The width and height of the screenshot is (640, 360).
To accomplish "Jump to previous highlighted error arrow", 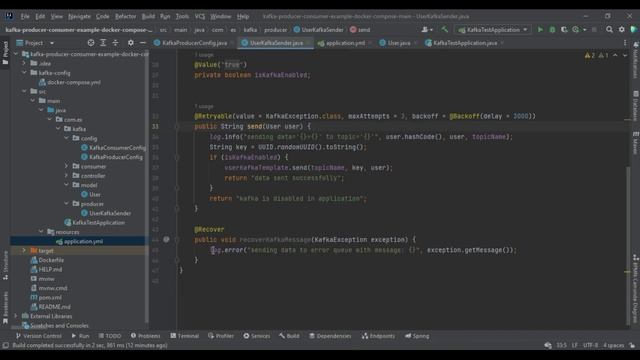I will coord(615,56).
